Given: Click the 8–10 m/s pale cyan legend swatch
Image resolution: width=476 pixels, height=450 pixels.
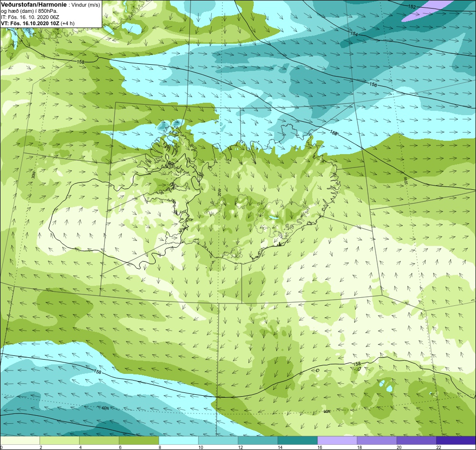Looking at the screenshot, I should coord(178,440).
